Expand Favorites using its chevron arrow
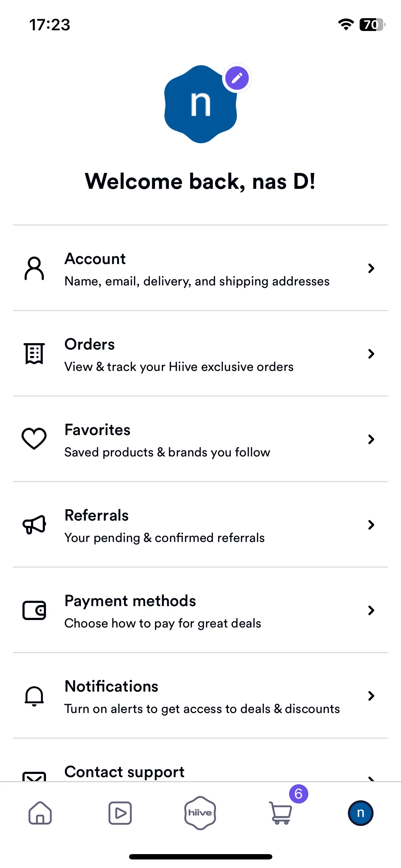Image resolution: width=401 pixels, height=868 pixels. (x=371, y=439)
